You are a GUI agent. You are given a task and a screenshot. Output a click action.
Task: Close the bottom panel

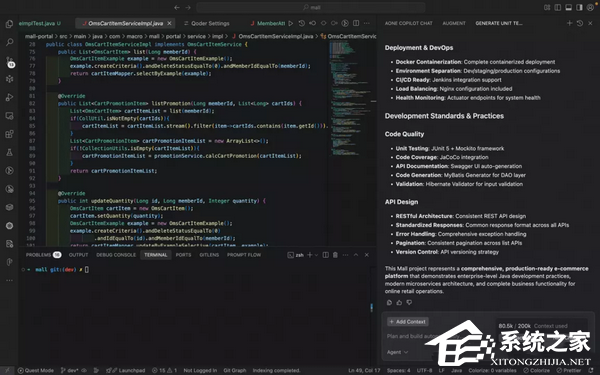pyautogui.click(x=367, y=255)
